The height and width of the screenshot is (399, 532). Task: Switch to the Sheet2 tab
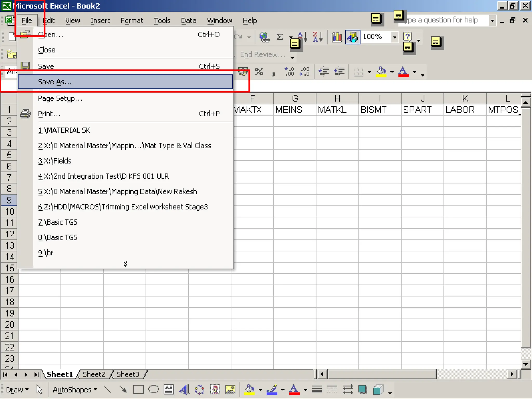tap(94, 374)
